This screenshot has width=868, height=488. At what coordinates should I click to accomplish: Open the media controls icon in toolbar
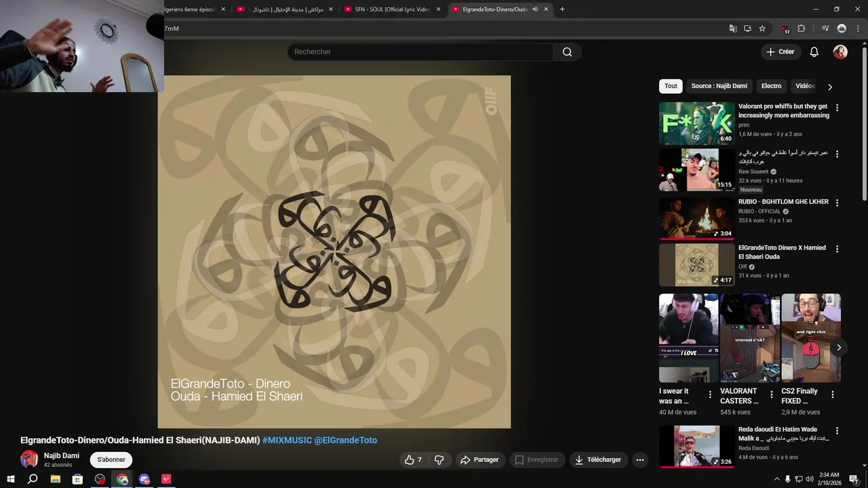pos(825,28)
